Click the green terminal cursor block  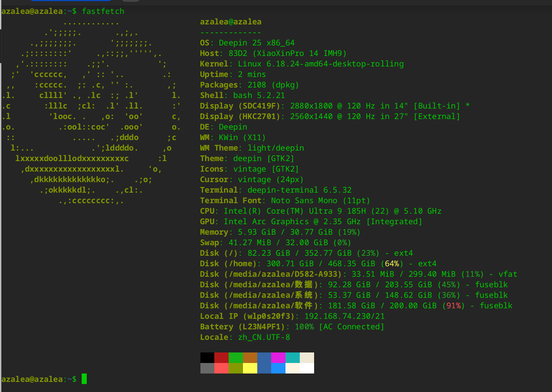(84, 379)
